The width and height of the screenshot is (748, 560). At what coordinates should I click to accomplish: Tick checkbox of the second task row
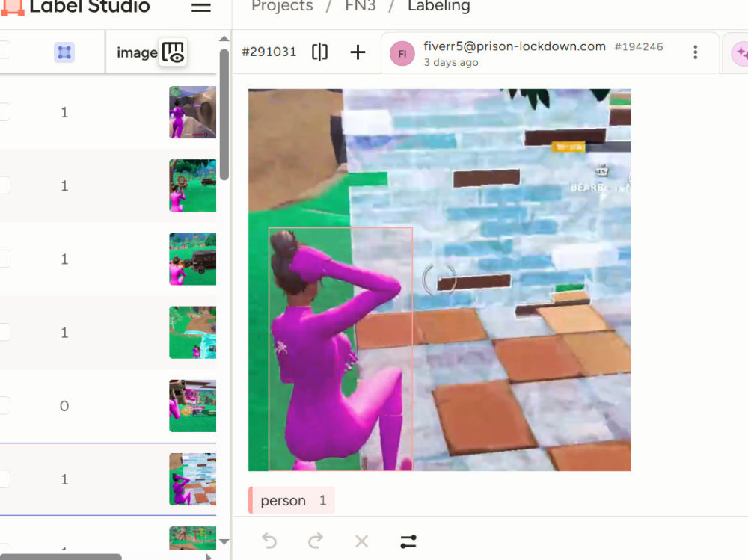[x=4, y=185]
